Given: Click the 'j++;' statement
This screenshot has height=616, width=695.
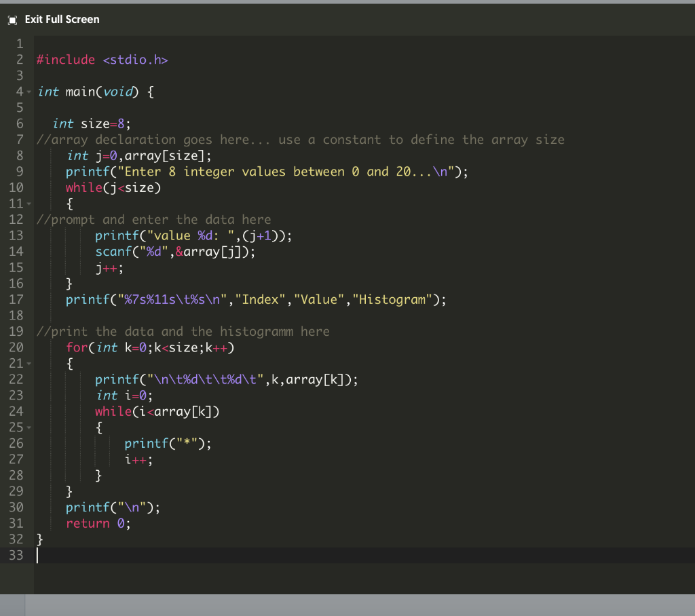Looking at the screenshot, I should pos(109,268).
